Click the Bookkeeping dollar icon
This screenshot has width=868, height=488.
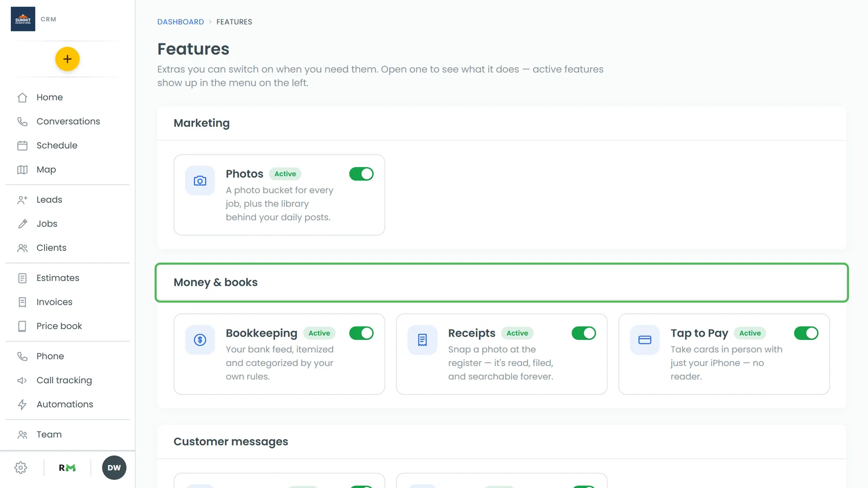pos(200,340)
